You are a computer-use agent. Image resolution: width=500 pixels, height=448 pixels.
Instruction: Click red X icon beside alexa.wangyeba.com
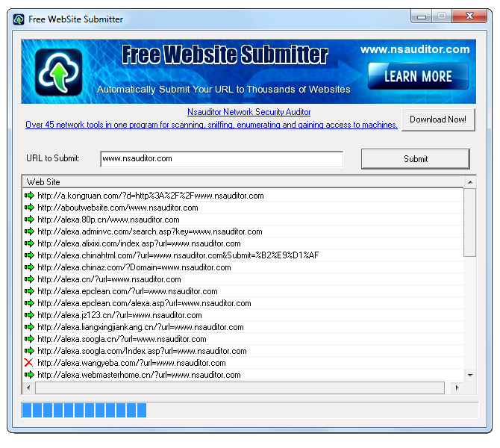click(x=29, y=363)
